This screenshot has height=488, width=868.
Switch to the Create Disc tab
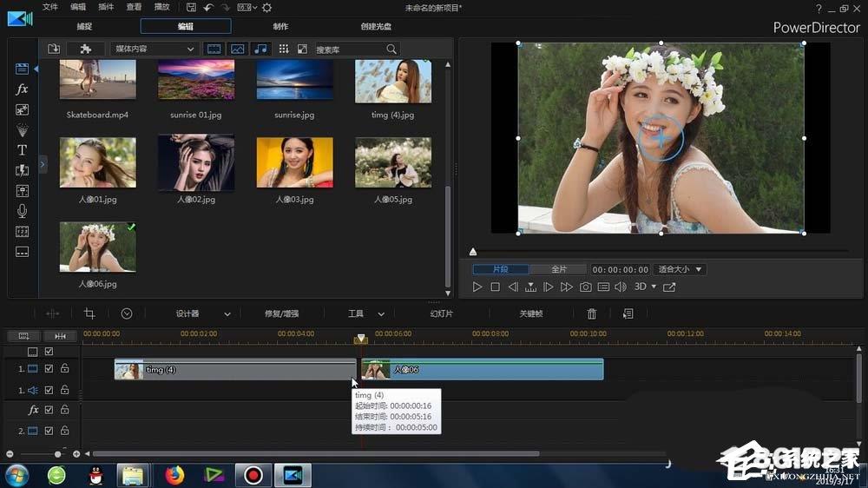[x=376, y=26]
